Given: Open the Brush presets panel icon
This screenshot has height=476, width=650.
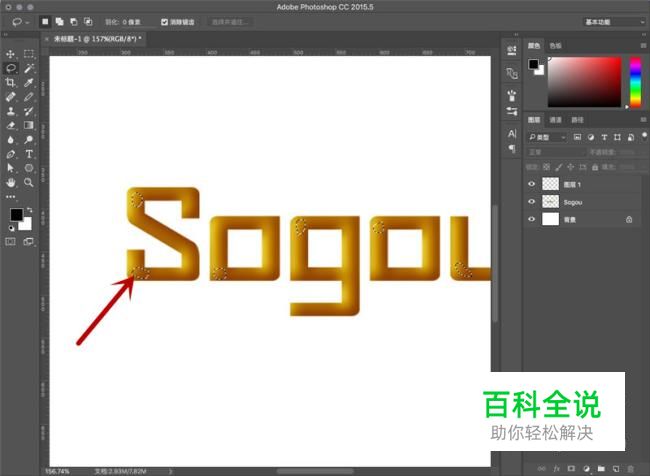Looking at the screenshot, I should tap(512, 95).
